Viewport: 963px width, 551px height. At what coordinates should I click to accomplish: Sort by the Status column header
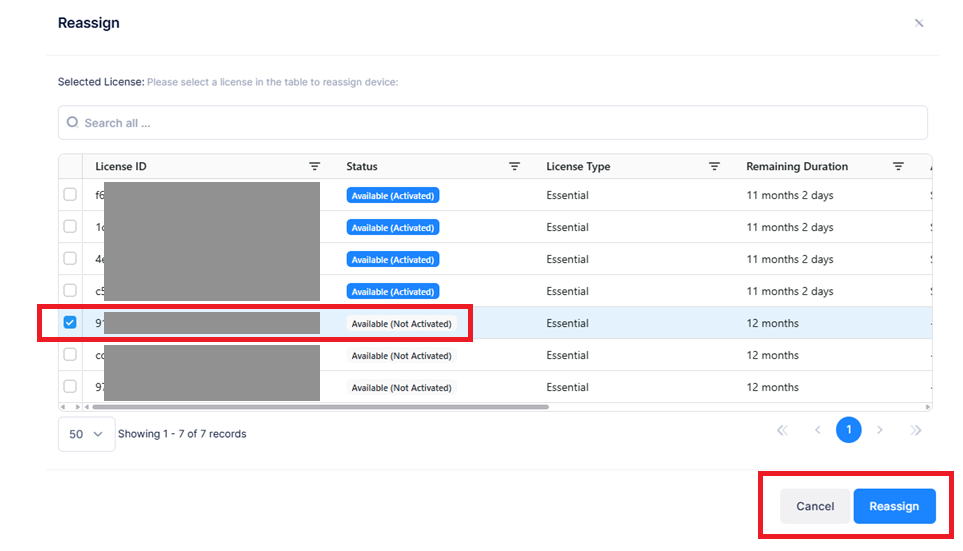tap(362, 166)
